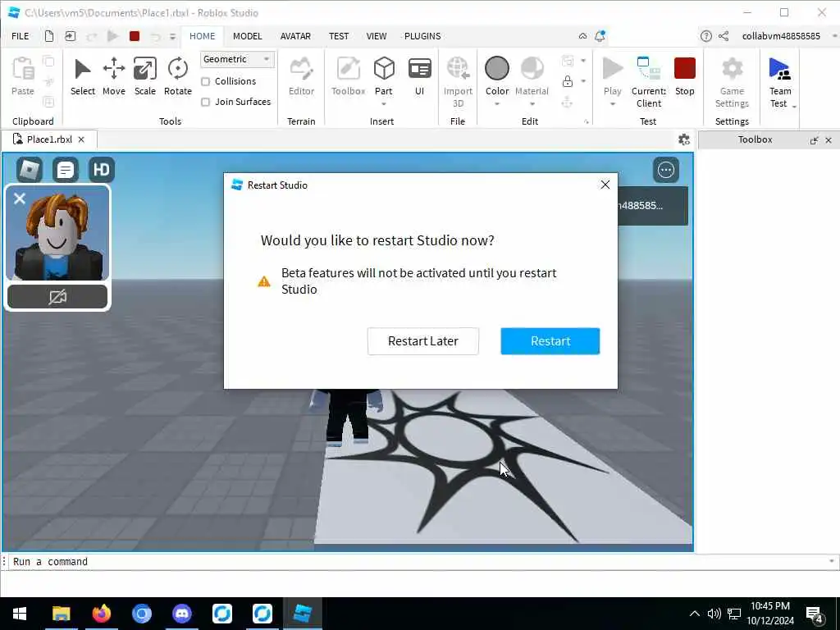This screenshot has width=840, height=630.
Task: Open Firefox from the taskbar
Action: click(x=101, y=614)
